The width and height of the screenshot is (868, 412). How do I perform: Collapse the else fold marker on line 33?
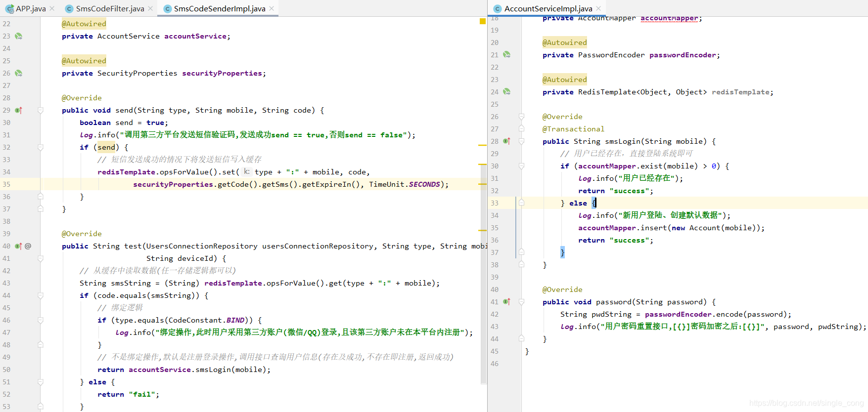tap(521, 203)
